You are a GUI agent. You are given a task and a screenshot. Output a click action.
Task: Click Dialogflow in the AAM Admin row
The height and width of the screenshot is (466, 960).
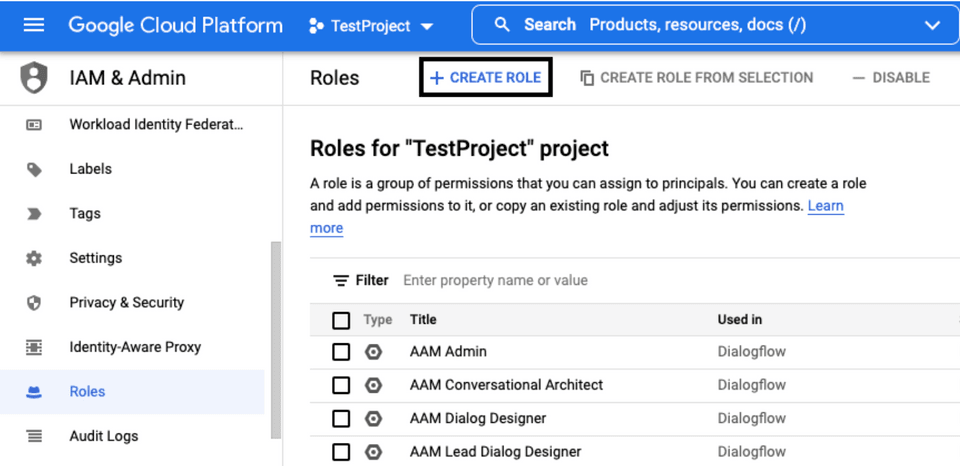[751, 352]
